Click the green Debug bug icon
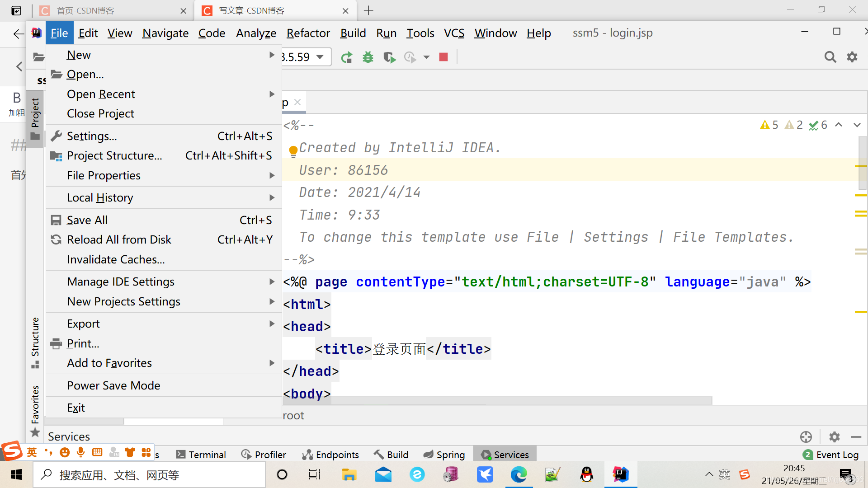The image size is (868, 488). click(x=368, y=57)
